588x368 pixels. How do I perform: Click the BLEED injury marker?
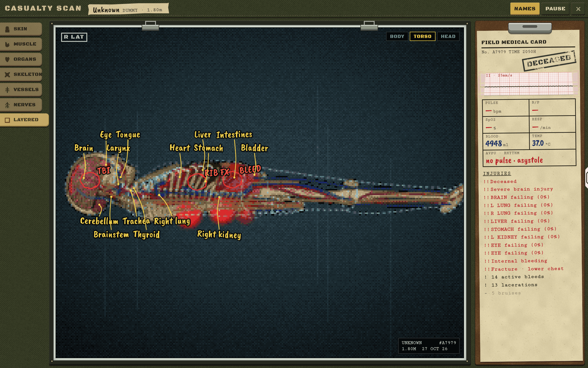[250, 170]
